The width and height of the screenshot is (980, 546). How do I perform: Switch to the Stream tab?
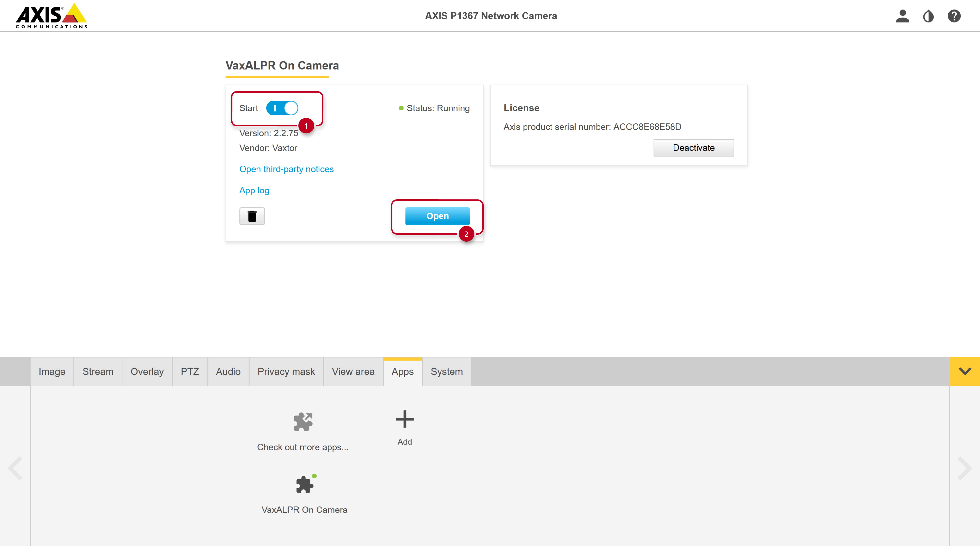[98, 371]
